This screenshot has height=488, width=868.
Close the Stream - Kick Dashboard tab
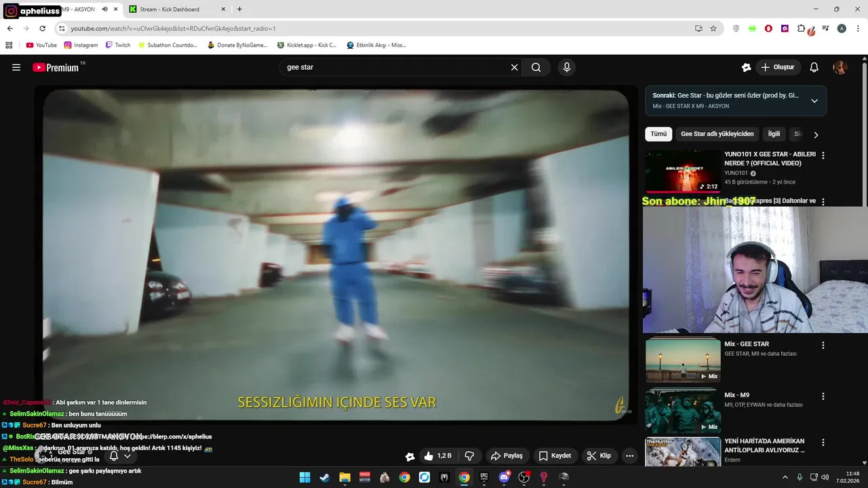(223, 9)
